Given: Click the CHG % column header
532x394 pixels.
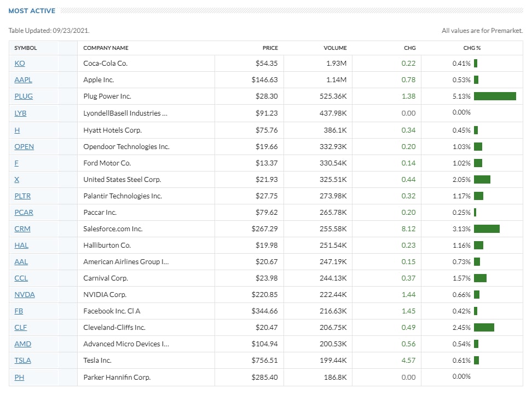Looking at the screenshot, I should [x=472, y=48].
